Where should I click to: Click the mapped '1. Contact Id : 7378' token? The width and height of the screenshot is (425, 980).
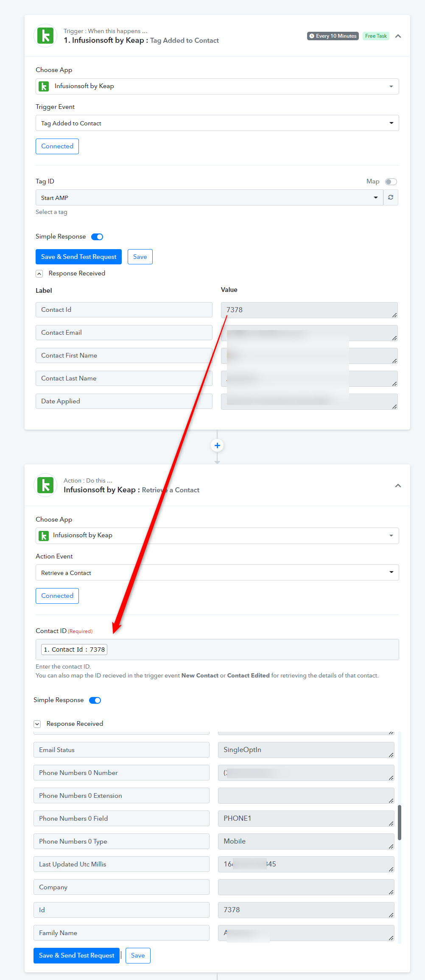[74, 650]
